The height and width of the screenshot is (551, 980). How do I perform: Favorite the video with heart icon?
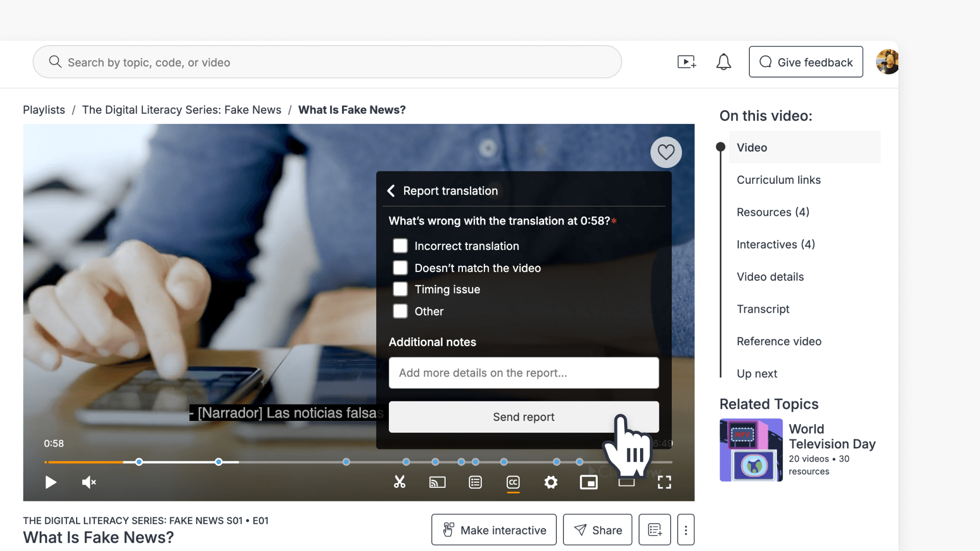[666, 152]
